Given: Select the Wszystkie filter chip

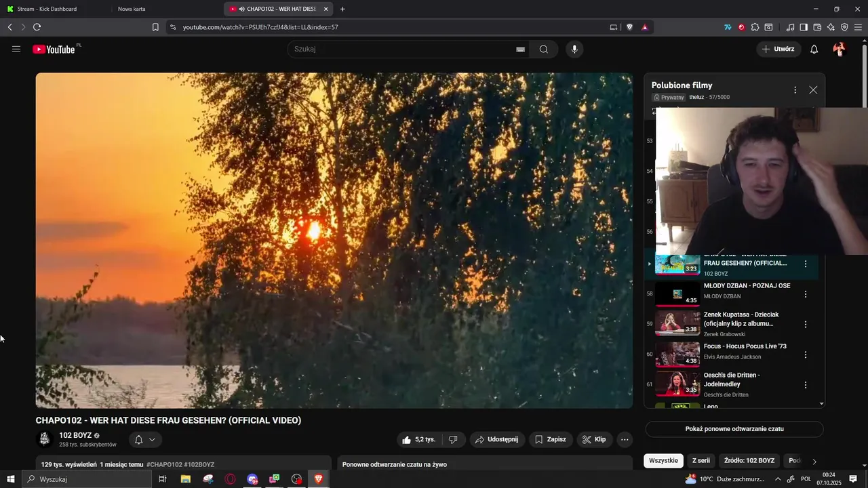Looking at the screenshot, I should pyautogui.click(x=663, y=460).
